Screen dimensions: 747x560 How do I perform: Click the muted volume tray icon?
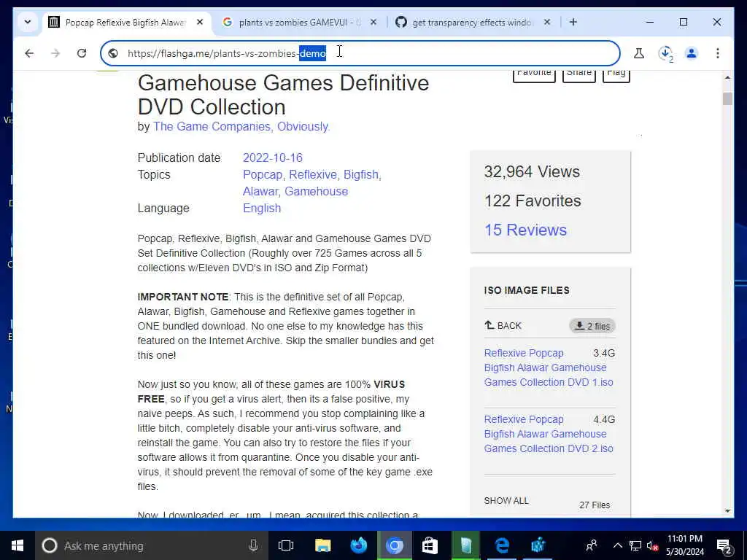coord(653,545)
